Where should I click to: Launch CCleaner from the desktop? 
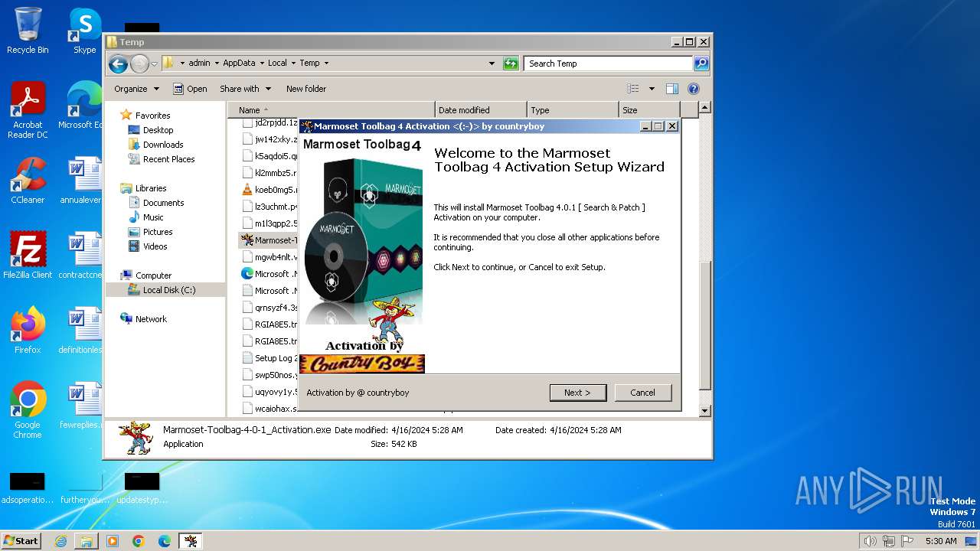pos(28,181)
